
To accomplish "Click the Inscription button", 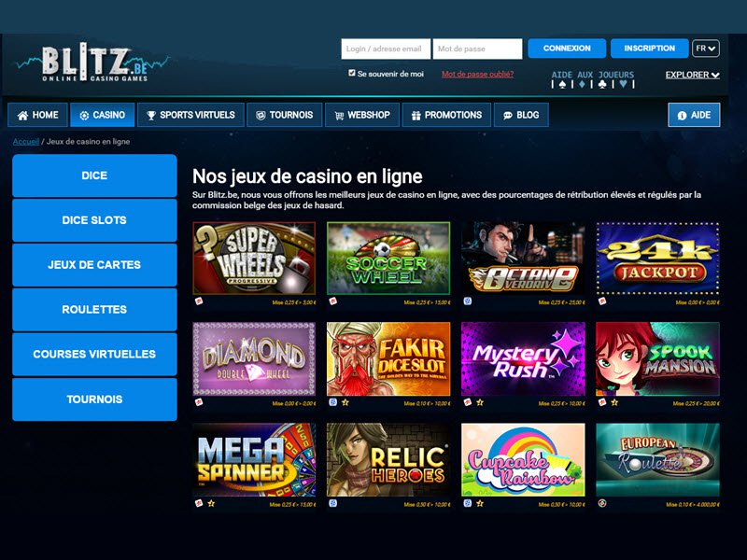I will [649, 49].
